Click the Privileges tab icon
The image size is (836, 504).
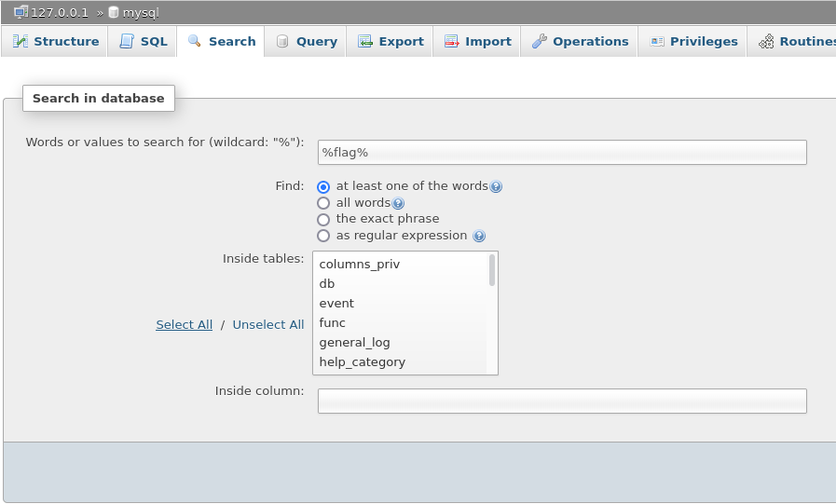click(x=657, y=41)
